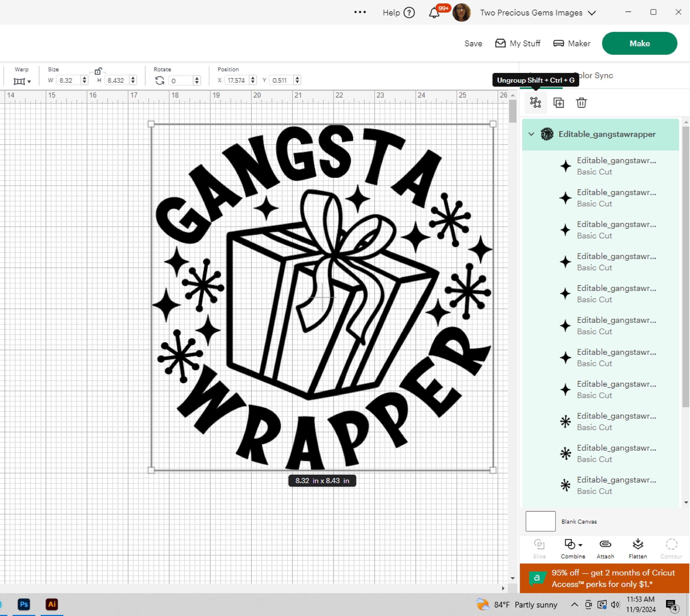The image size is (690, 616).
Task: Click the Position Y stepper arrows
Action: [297, 80]
